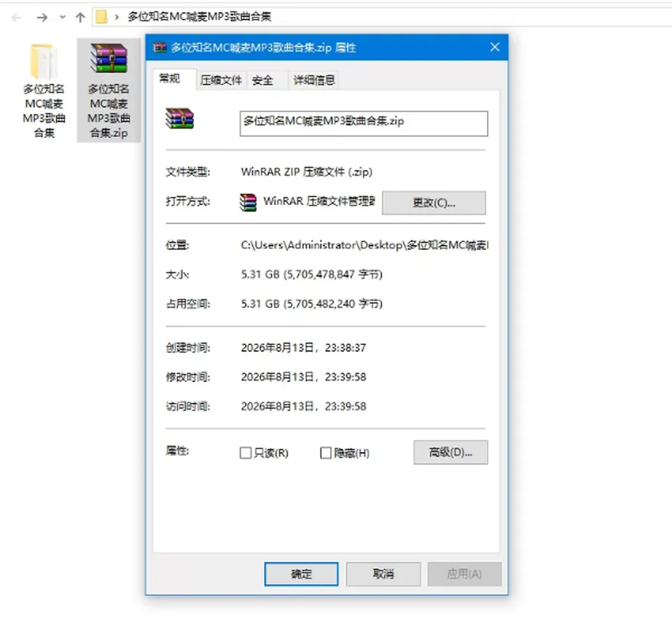
Task: Open 高级(D)... attributes settings
Action: pyautogui.click(x=450, y=452)
